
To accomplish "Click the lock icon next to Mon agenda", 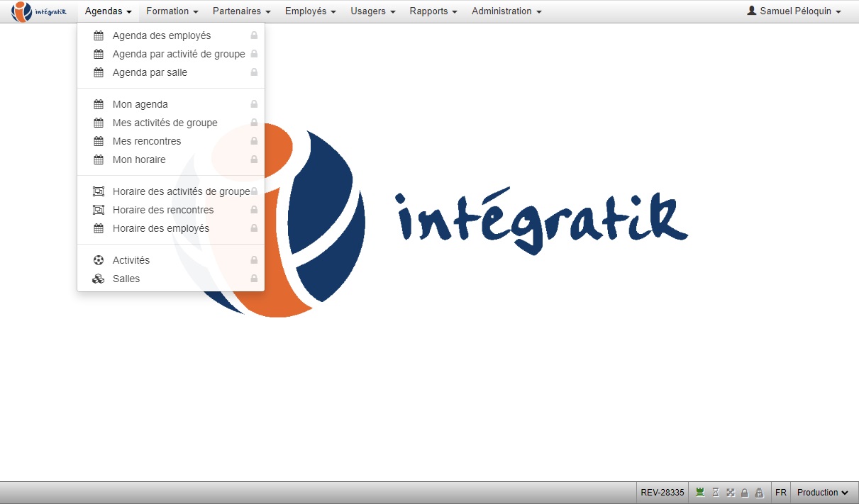I will [x=254, y=104].
